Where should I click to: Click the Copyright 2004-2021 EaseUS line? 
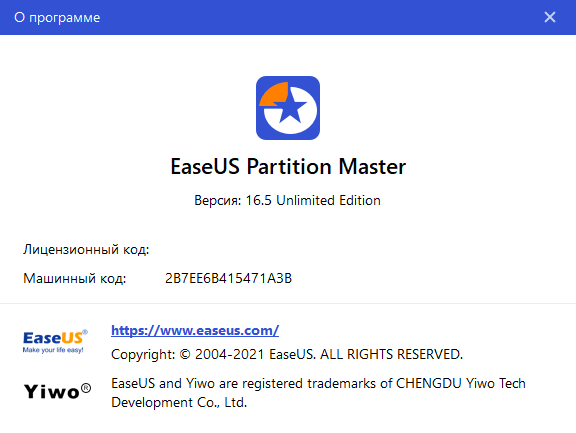tap(287, 354)
